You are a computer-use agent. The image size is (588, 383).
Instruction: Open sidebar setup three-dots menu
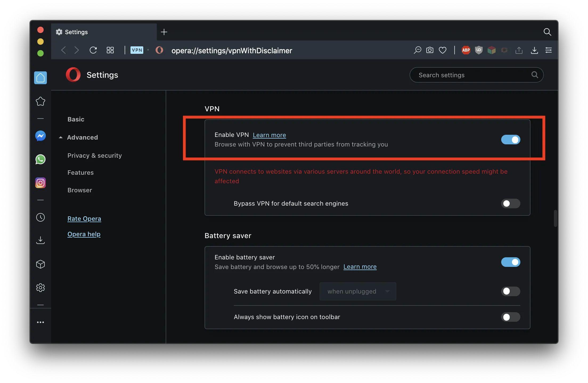[40, 322]
